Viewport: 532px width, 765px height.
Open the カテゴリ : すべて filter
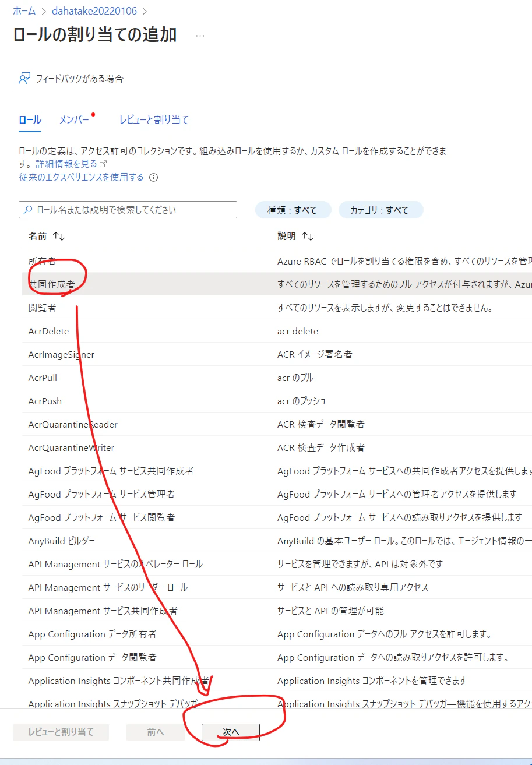tap(380, 210)
